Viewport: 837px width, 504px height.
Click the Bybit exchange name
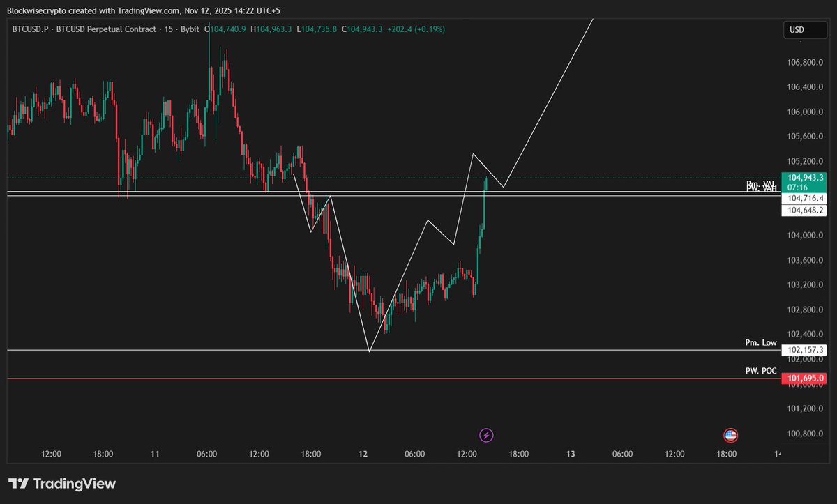(x=188, y=30)
